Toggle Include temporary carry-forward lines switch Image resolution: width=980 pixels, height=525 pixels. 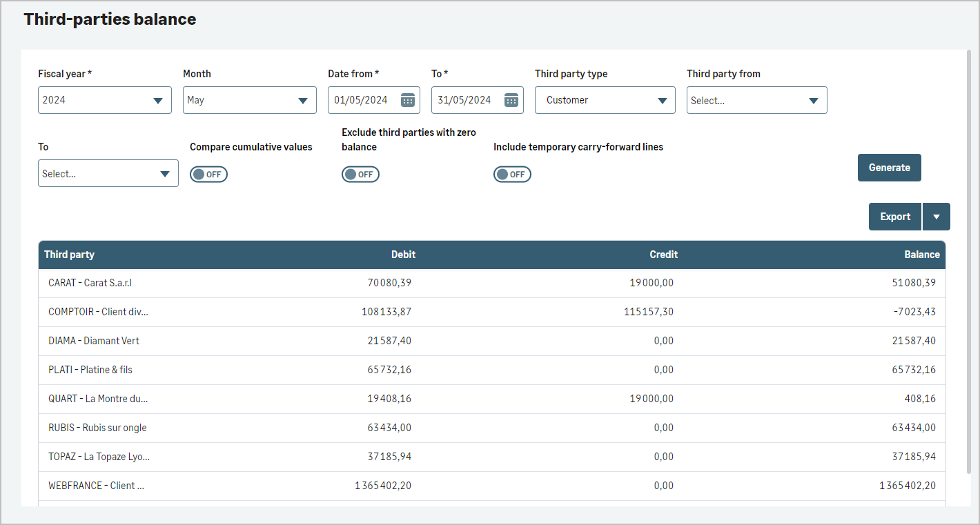(512, 175)
